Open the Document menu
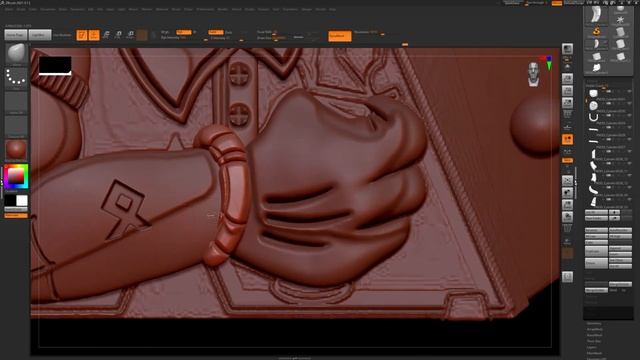The height and width of the screenshot is (360, 640). (x=48, y=9)
